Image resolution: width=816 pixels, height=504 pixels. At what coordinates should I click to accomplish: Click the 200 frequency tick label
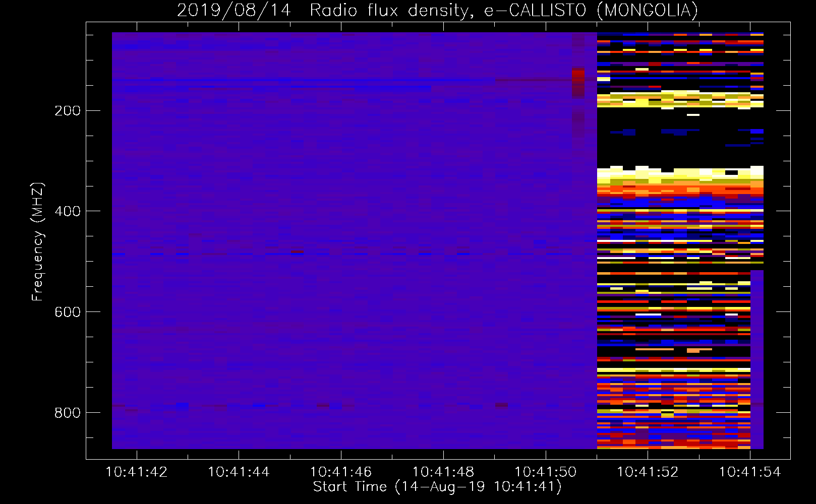pyautogui.click(x=68, y=110)
